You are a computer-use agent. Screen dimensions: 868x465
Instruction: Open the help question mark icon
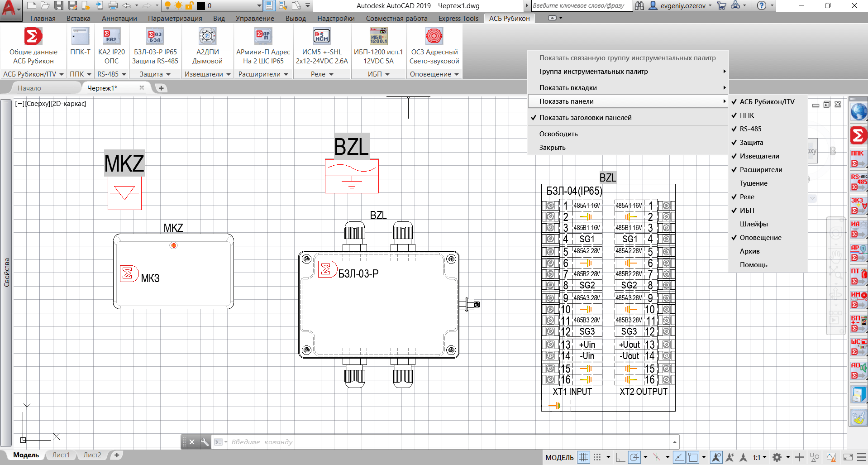click(x=762, y=5)
